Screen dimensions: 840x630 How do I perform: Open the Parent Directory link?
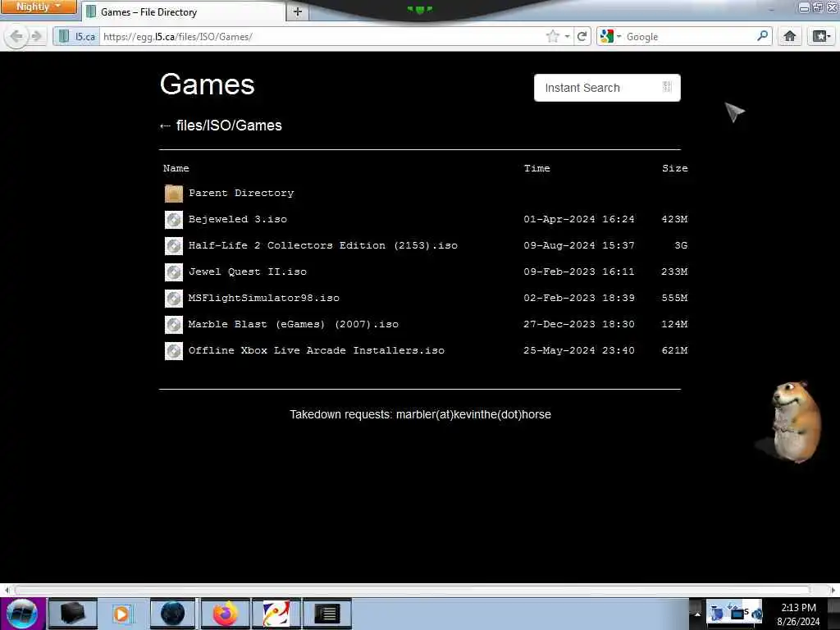coord(241,193)
